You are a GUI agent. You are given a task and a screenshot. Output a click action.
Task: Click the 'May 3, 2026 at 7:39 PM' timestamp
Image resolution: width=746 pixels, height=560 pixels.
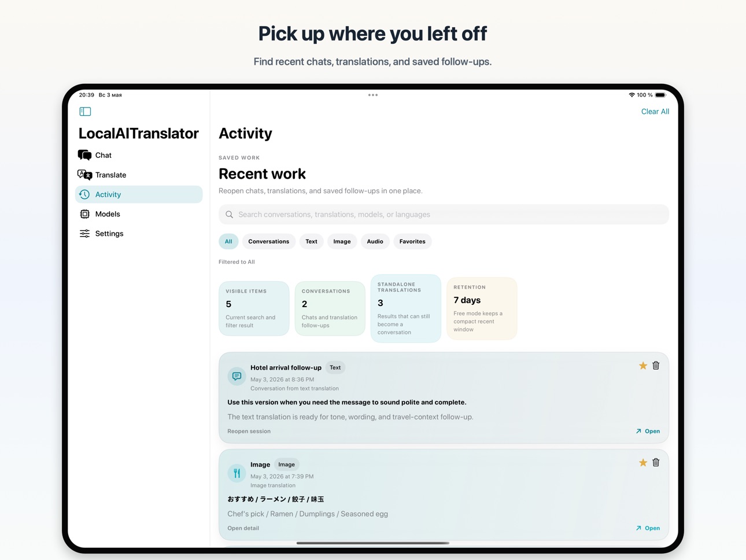tap(282, 477)
